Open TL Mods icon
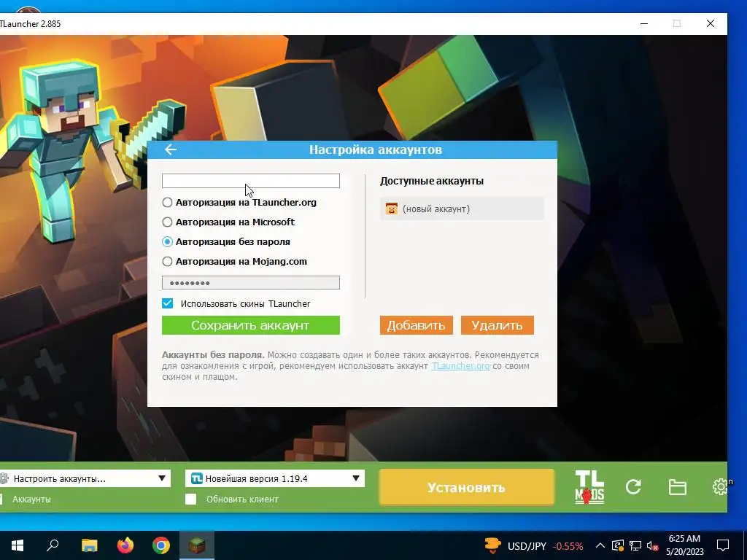This screenshot has width=747, height=560. pos(589,487)
